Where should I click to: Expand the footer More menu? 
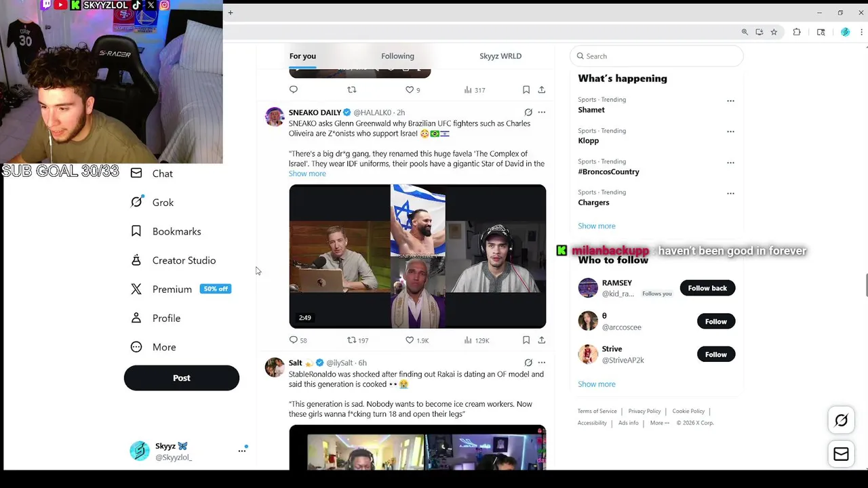[x=659, y=423]
